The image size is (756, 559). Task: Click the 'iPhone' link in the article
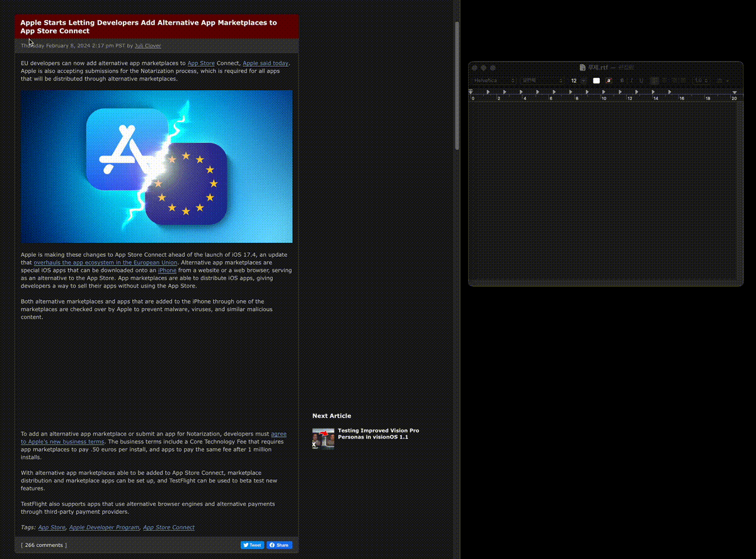pos(167,270)
